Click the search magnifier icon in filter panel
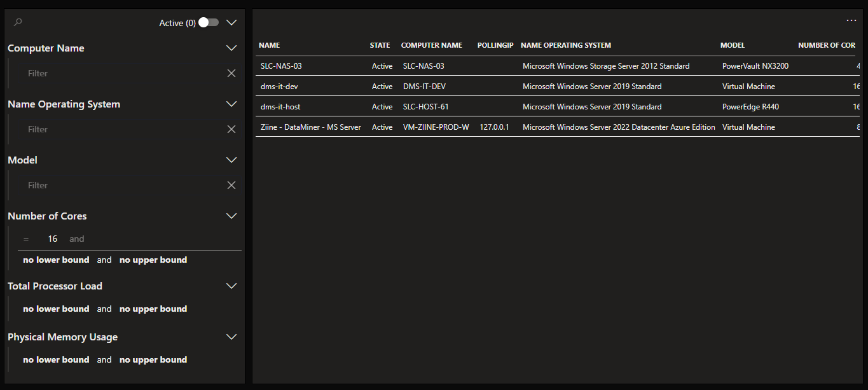This screenshot has width=868, height=390. coord(18,22)
